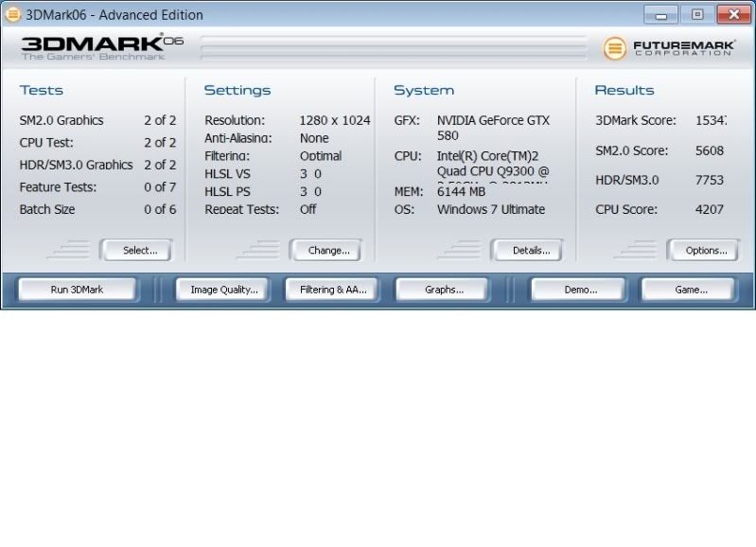756x547 pixels.
Task: Open the Graphs tool
Action: (x=444, y=290)
